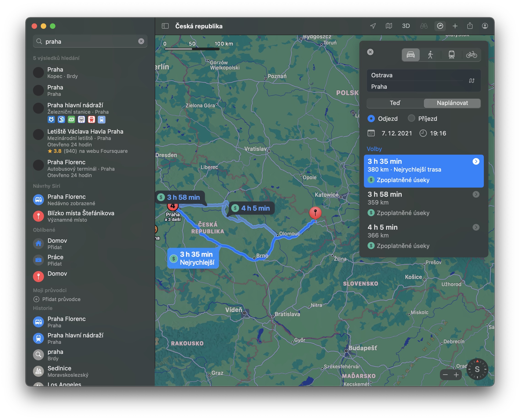Switch to the Naplánovat tab
This screenshot has width=520, height=420.
click(x=452, y=103)
